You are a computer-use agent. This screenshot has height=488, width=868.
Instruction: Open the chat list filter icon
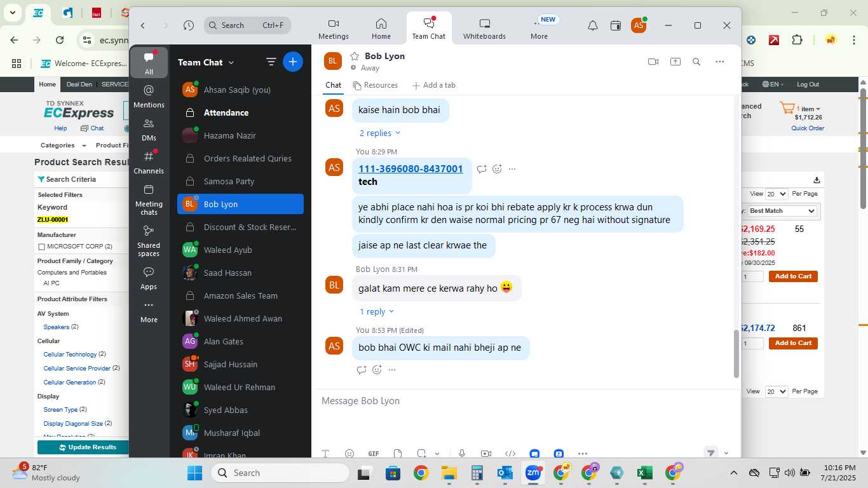tap(271, 62)
